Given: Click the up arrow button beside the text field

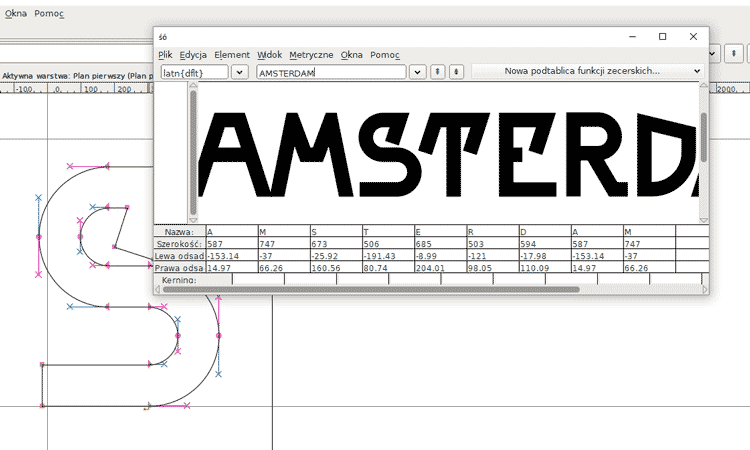Looking at the screenshot, I should click(x=439, y=72).
